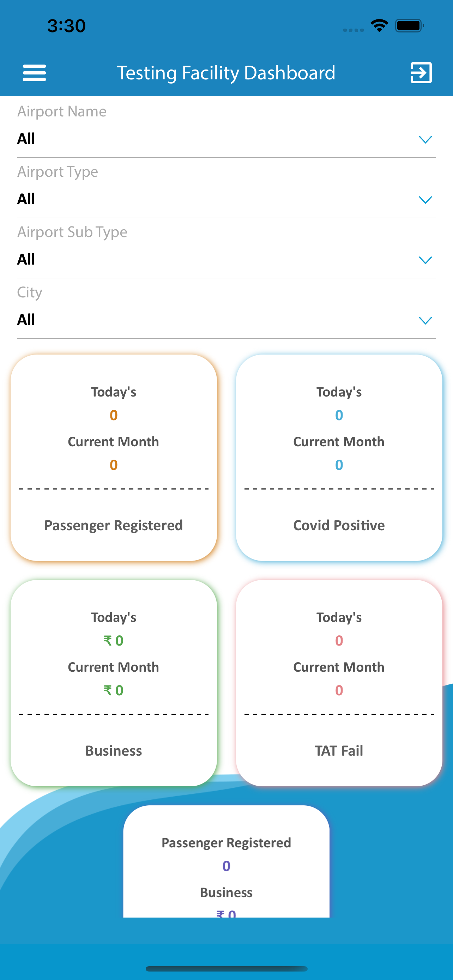Screen dimensions: 453x980
Task: Tap today's Business rupee amount
Action: point(113,641)
